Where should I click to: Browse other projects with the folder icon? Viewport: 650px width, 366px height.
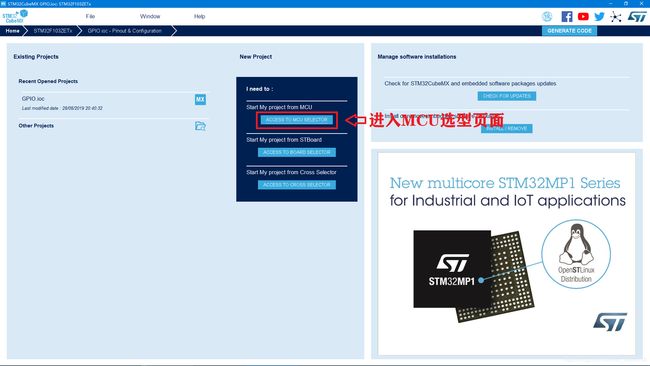point(200,126)
